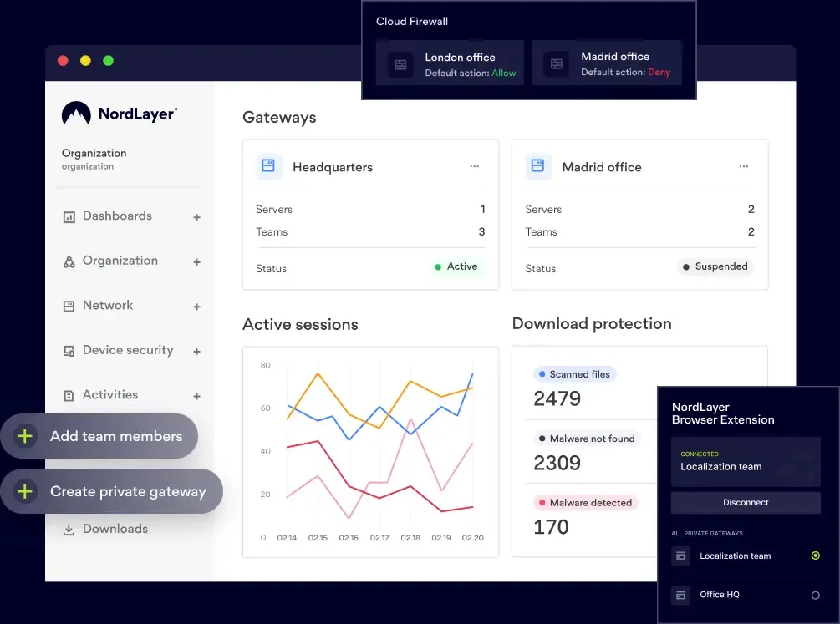Click the Allow default action text
This screenshot has height=624, width=840.
(504, 73)
